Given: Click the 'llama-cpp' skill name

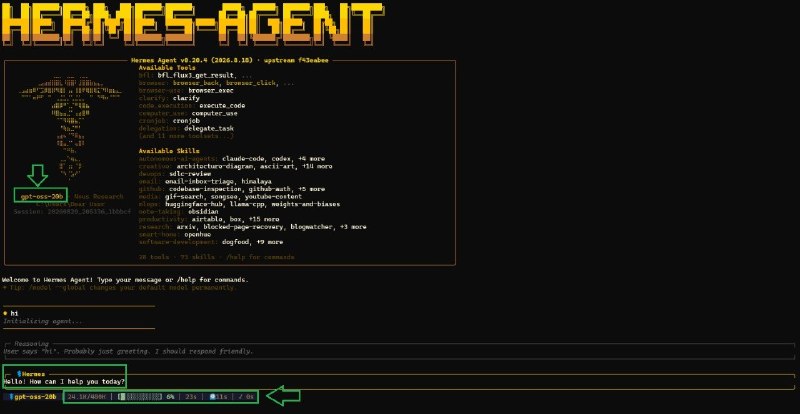Looking at the screenshot, I should 245,204.
